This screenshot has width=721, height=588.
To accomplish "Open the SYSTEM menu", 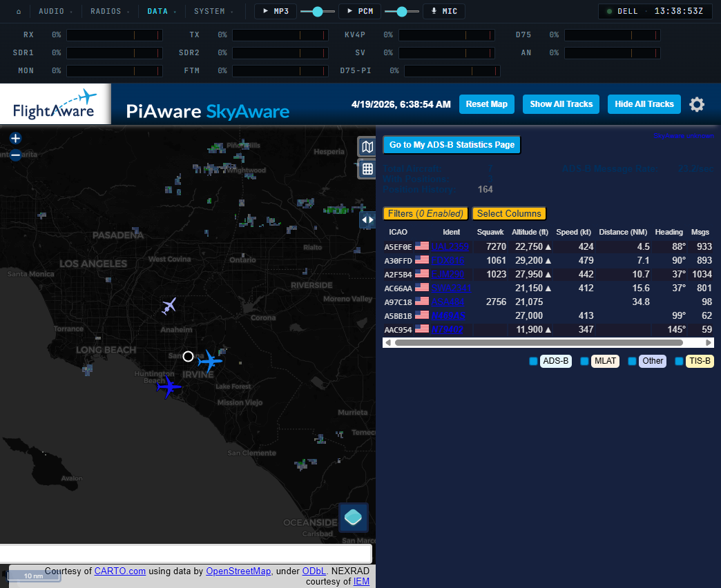I will pos(213,11).
